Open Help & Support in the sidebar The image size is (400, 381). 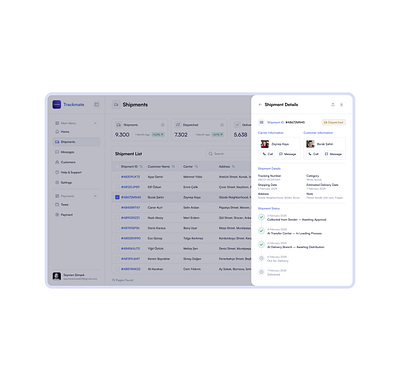tap(76, 172)
